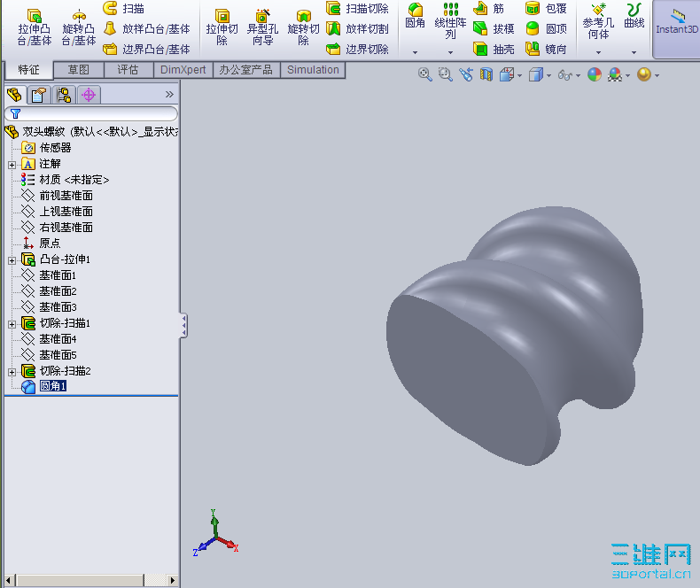Choose the 圆顶 dome tool
The height and width of the screenshot is (588, 700).
click(546, 28)
